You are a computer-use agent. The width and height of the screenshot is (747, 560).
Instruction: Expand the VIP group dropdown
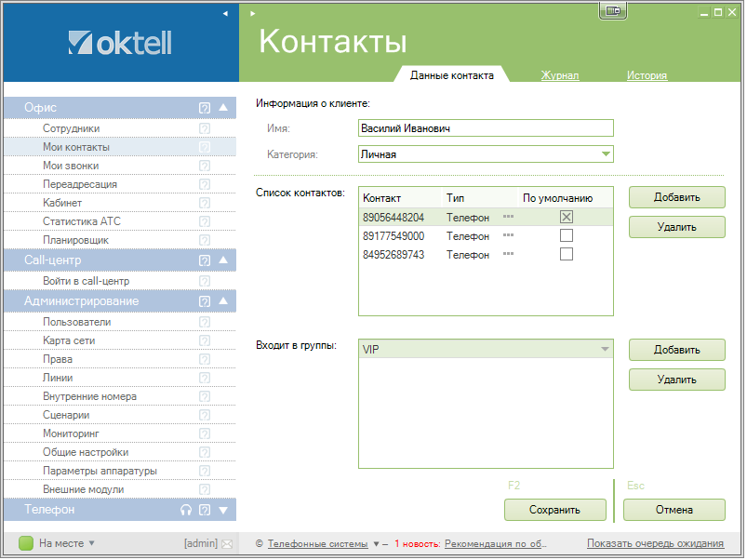click(606, 349)
